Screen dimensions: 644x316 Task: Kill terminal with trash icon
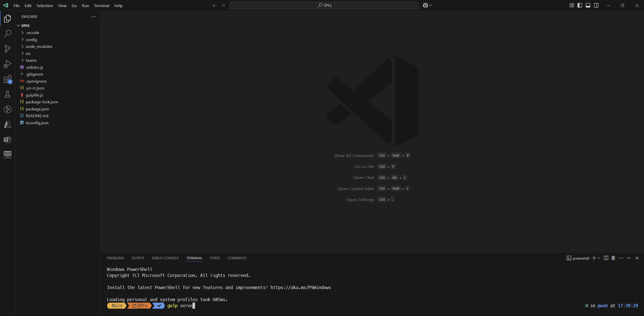(613, 258)
